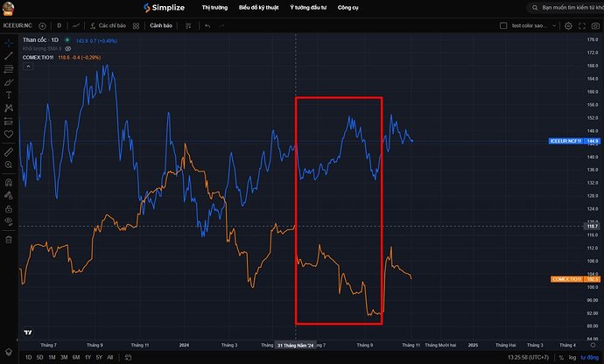
Task: Open time-axis settings at bottom-right corner
Action: pyautogui.click(x=593, y=345)
